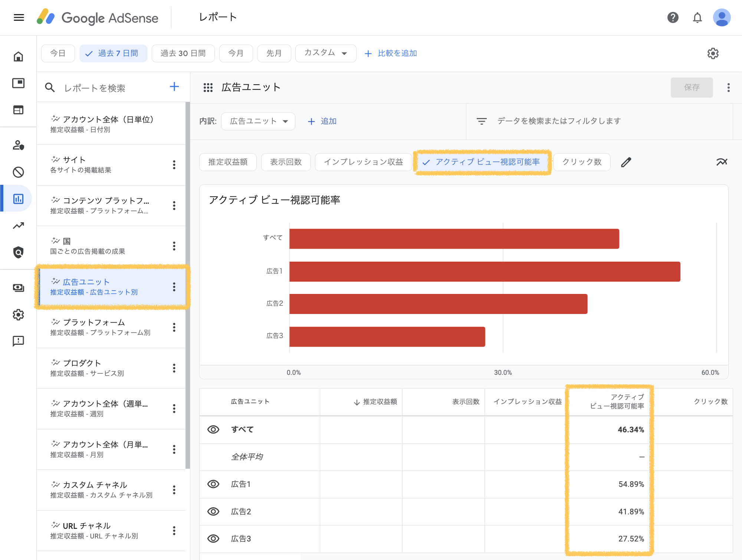Click the 表示回数 column header
Image resolution: width=742 pixels, height=560 pixels.
(x=466, y=402)
